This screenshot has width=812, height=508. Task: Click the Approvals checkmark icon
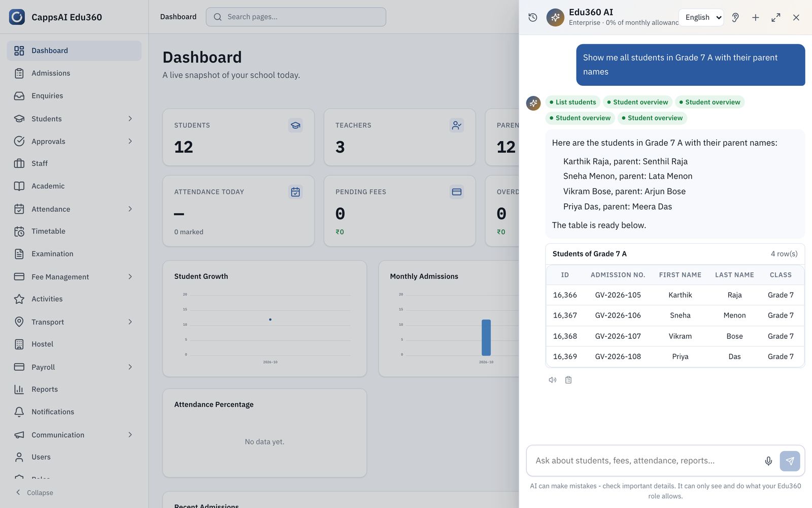[19, 141]
